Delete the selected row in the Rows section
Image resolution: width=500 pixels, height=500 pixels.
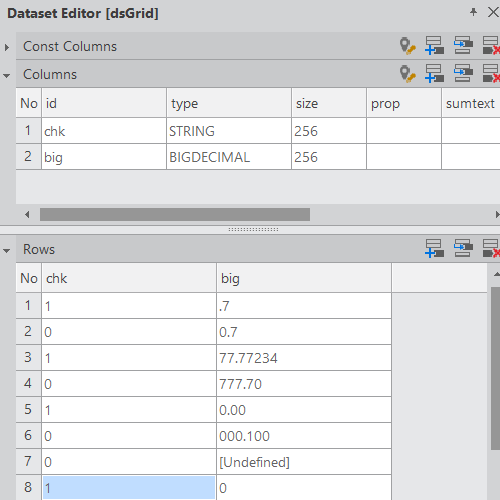[491, 249]
